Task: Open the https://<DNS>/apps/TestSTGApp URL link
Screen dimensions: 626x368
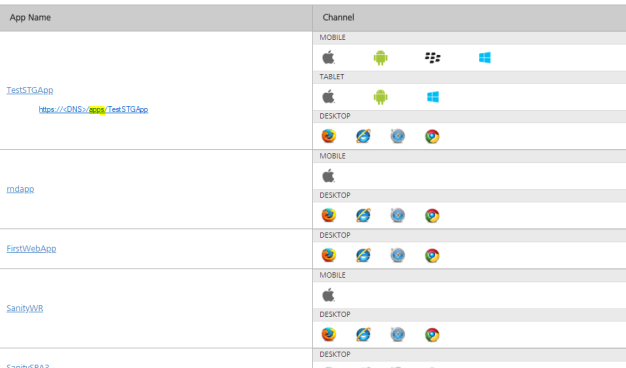Action: click(93, 109)
